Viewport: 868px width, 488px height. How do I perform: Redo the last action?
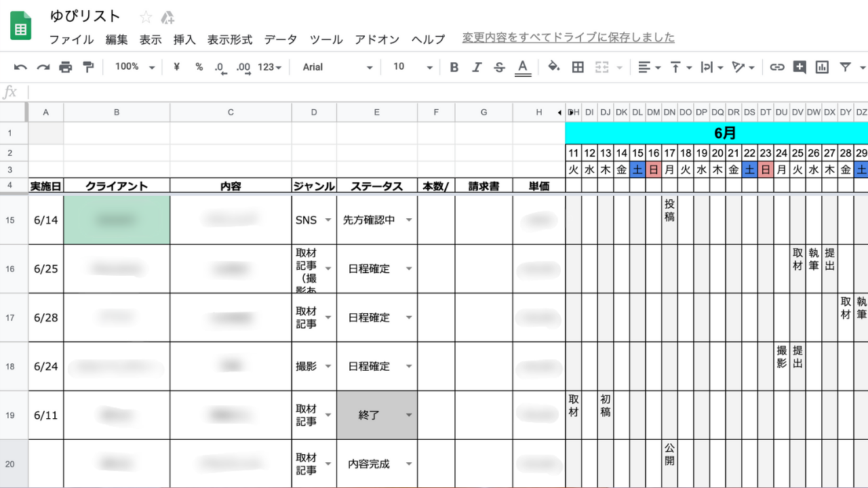(x=43, y=67)
